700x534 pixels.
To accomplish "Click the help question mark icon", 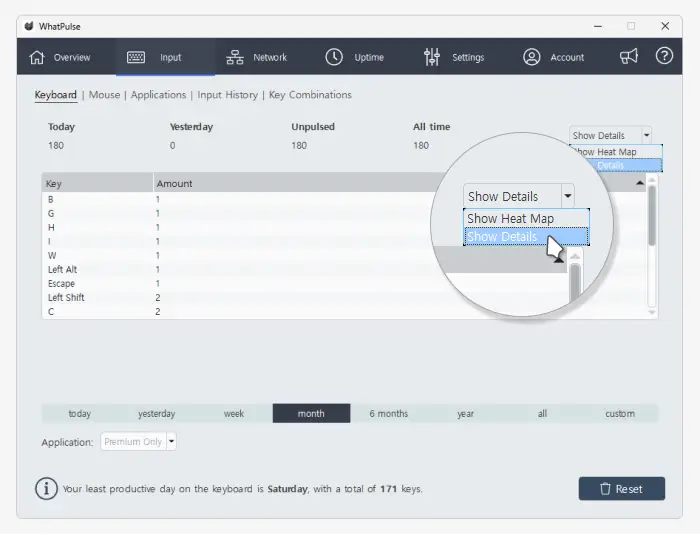I will click(664, 57).
